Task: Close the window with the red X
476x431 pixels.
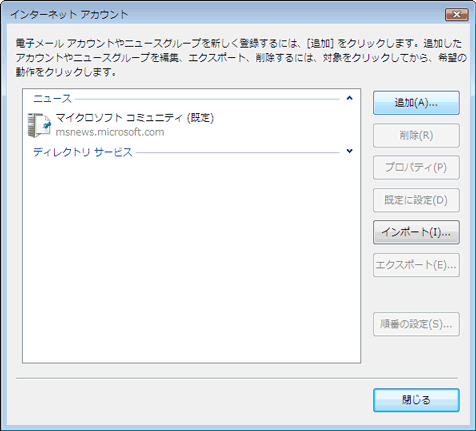Action: click(x=457, y=15)
